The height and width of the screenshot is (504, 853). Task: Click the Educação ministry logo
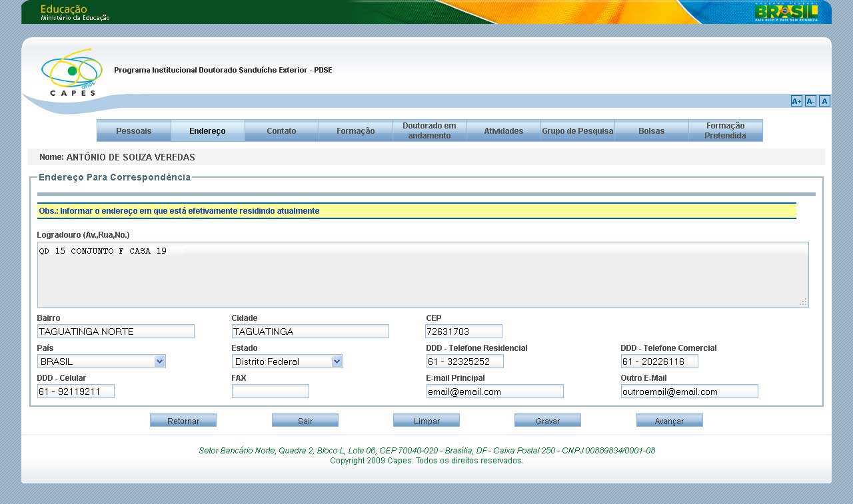click(x=75, y=13)
